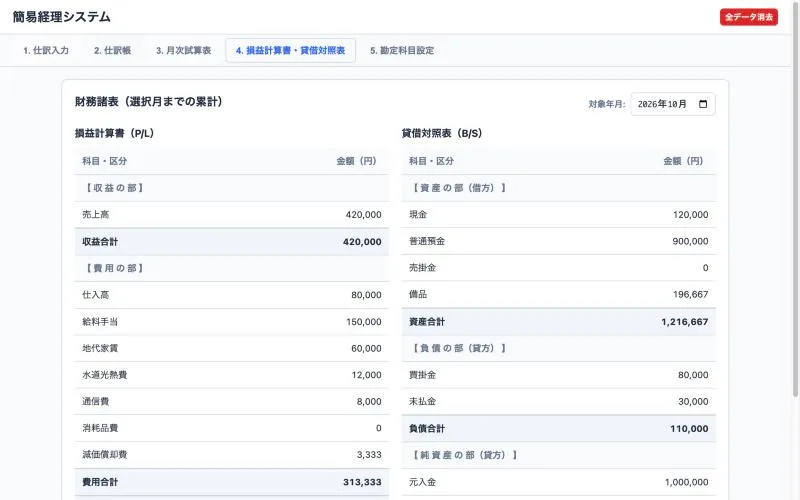
Task: Click the total 313,333
Action: (362, 482)
